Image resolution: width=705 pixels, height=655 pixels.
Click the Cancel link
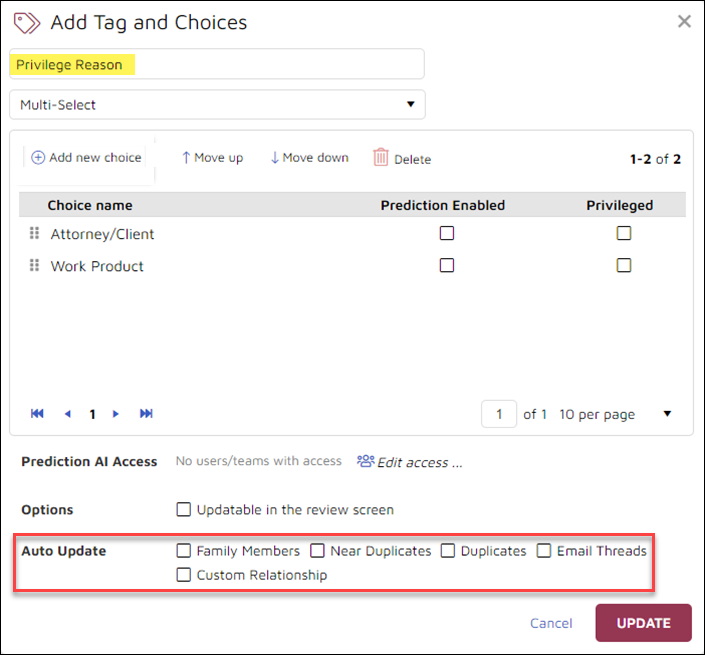(551, 623)
